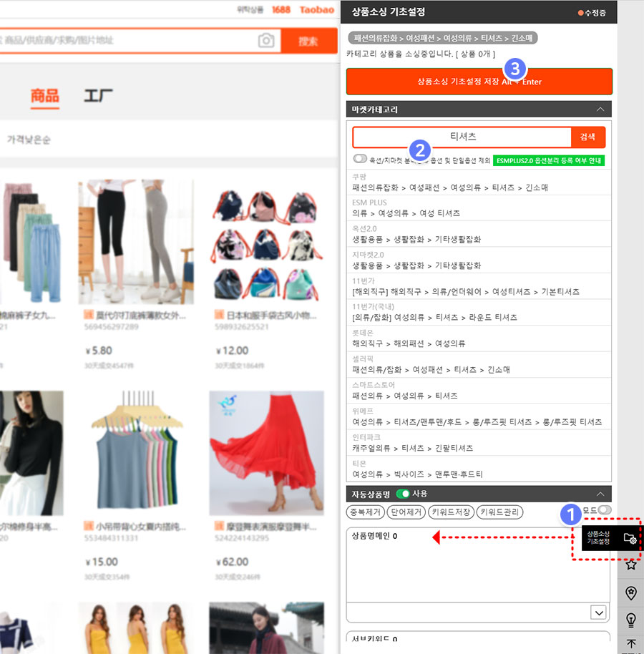
Task: Click the orange 검색 category button
Action: tap(588, 137)
